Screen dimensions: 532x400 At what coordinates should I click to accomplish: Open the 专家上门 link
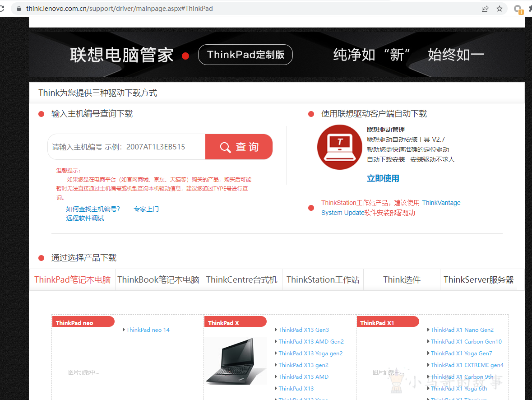point(146,209)
